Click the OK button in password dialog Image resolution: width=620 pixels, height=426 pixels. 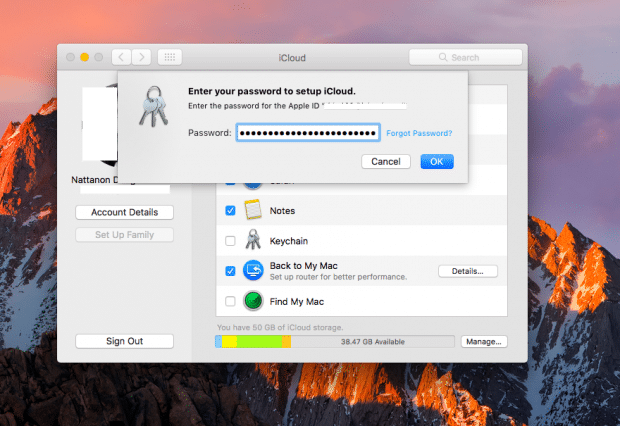tap(437, 161)
